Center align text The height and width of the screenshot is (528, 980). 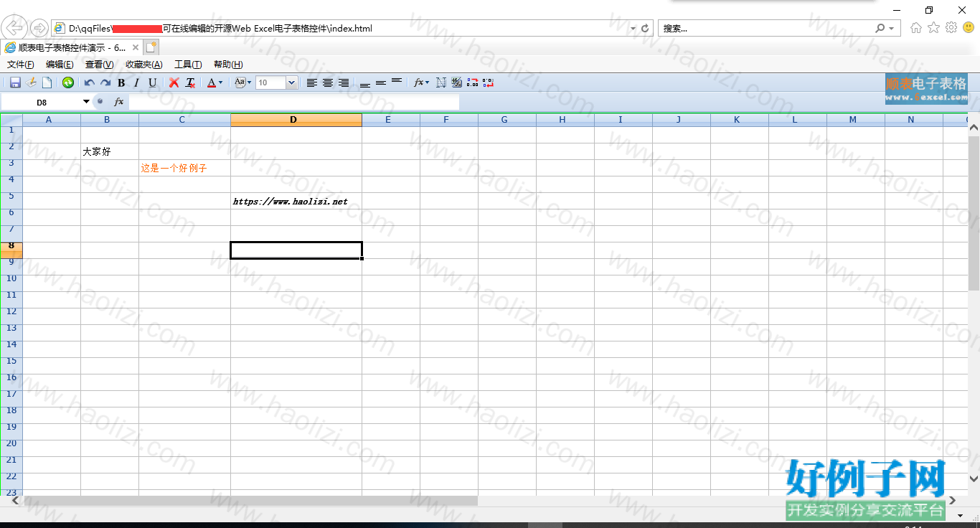coord(328,82)
